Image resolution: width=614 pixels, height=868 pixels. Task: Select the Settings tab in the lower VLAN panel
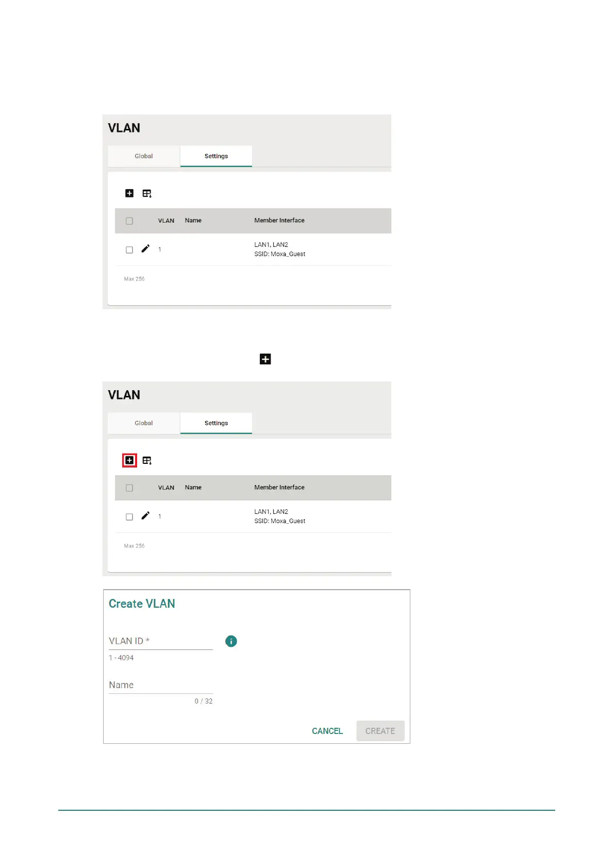[216, 423]
